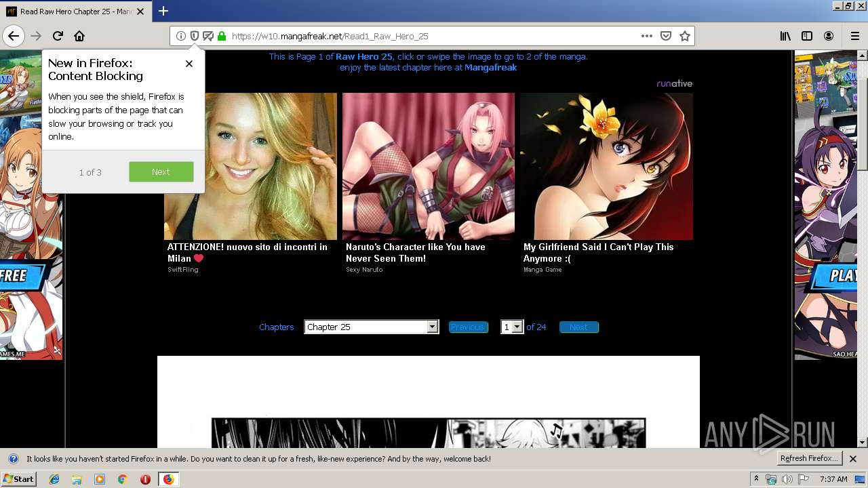Click the green Next button in the tour popup
The height and width of the screenshot is (488, 868).
[x=161, y=171]
